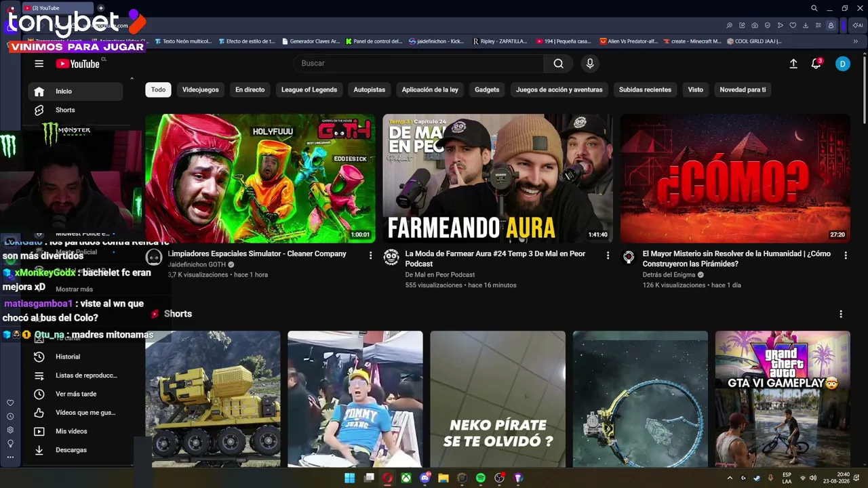This screenshot has height=488, width=868.
Task: Open the account avatar menu
Action: [x=842, y=64]
